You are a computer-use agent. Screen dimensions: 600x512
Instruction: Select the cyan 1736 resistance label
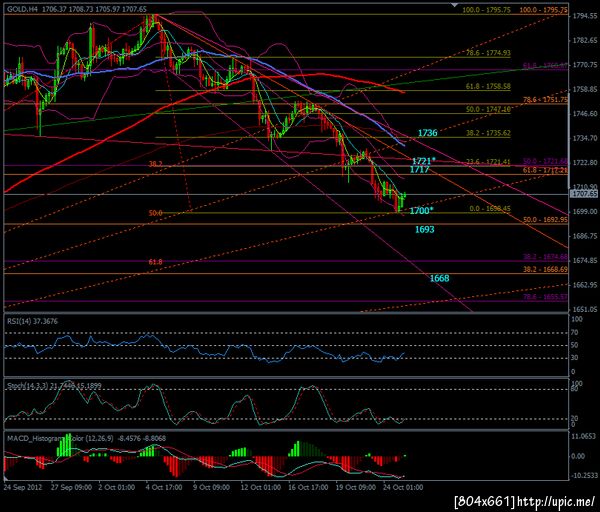[427, 133]
